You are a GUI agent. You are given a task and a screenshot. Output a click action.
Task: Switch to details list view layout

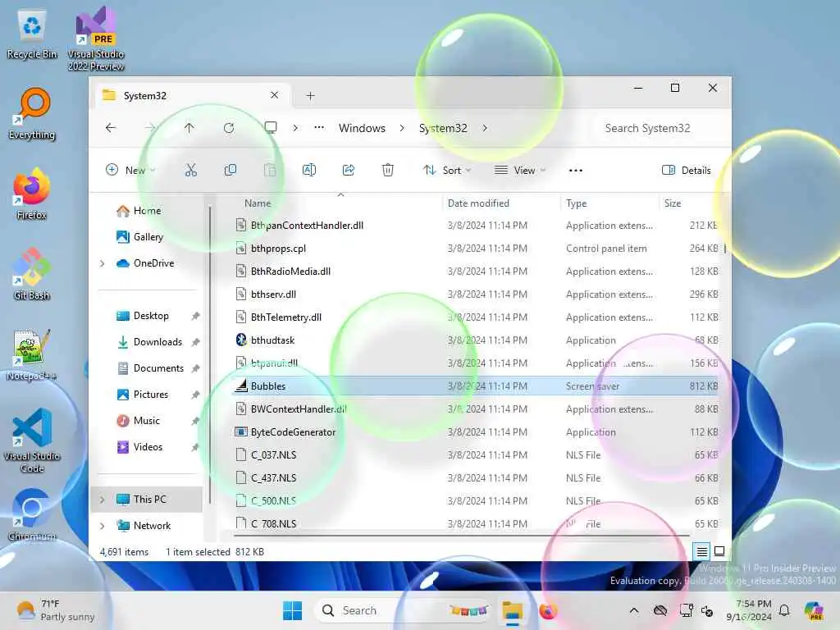(702, 551)
